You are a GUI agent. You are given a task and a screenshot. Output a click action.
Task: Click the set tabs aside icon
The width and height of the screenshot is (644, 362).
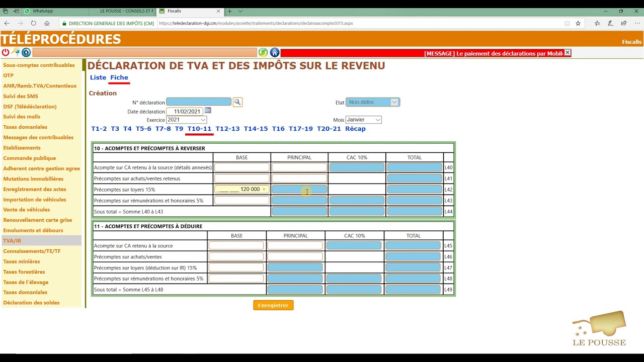click(16, 11)
